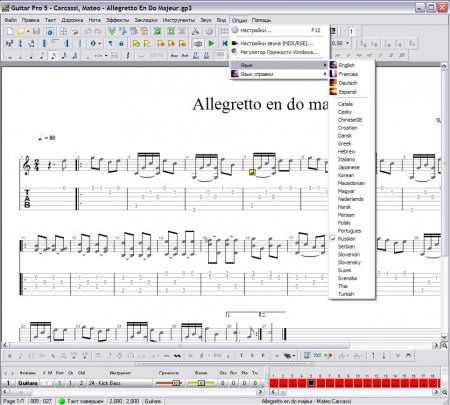Select Nederlands in the language list
450x405 pixels.
tap(352, 199)
